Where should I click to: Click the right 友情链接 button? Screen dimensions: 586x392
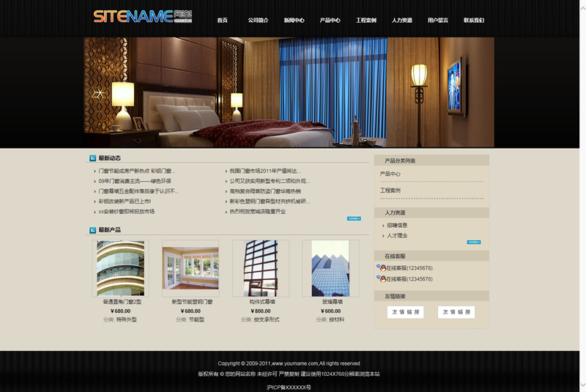456,312
